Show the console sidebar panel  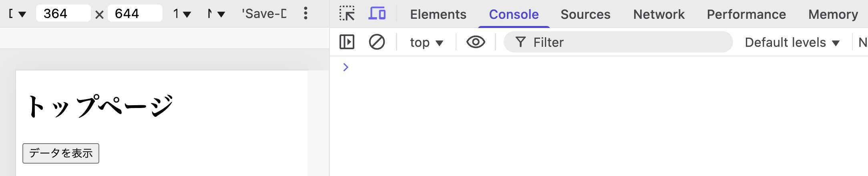(347, 42)
